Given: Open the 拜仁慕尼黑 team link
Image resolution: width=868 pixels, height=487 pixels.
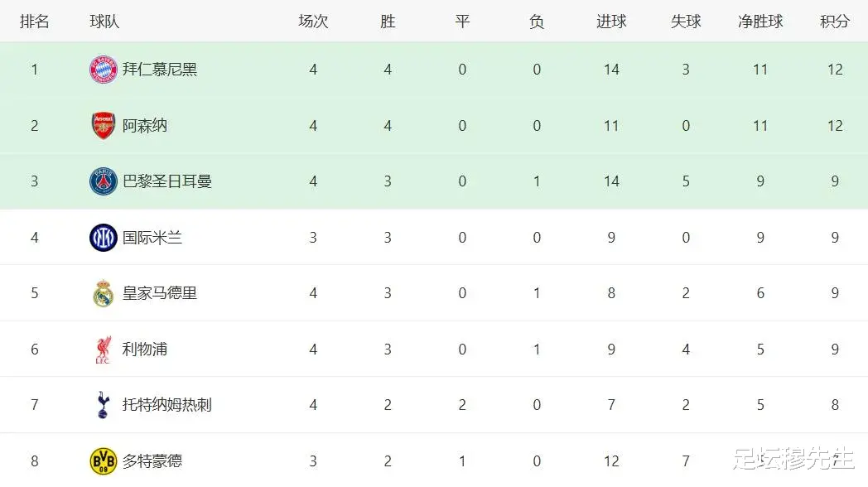Looking at the screenshot, I should 160,70.
